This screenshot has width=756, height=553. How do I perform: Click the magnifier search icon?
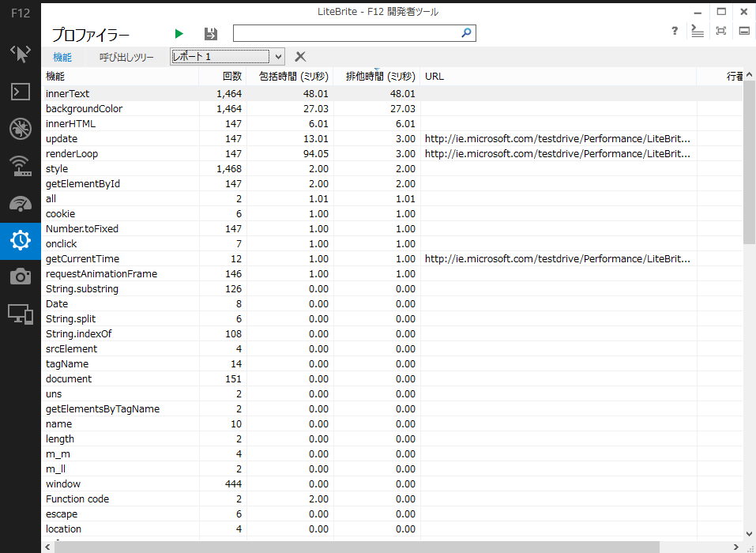(x=466, y=33)
